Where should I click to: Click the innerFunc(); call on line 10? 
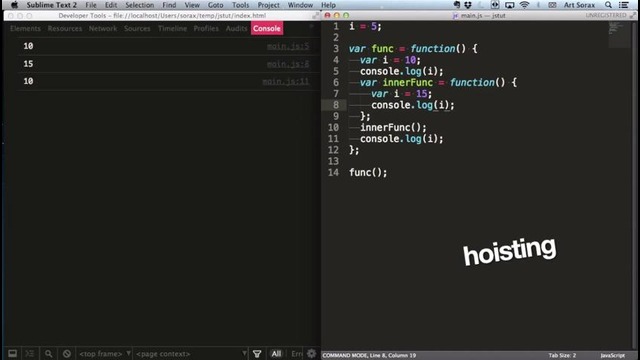pyautogui.click(x=393, y=128)
